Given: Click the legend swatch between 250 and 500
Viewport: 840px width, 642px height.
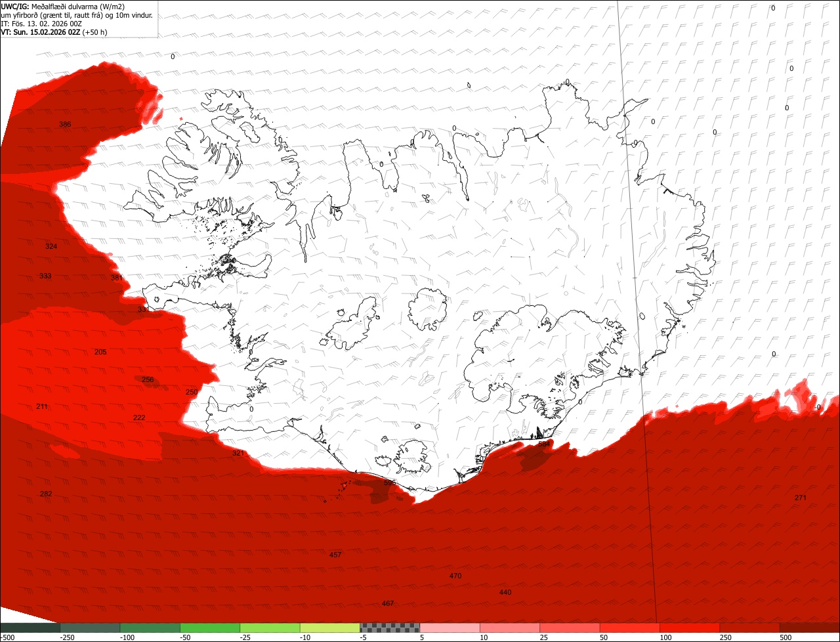Looking at the screenshot, I should 750,628.
